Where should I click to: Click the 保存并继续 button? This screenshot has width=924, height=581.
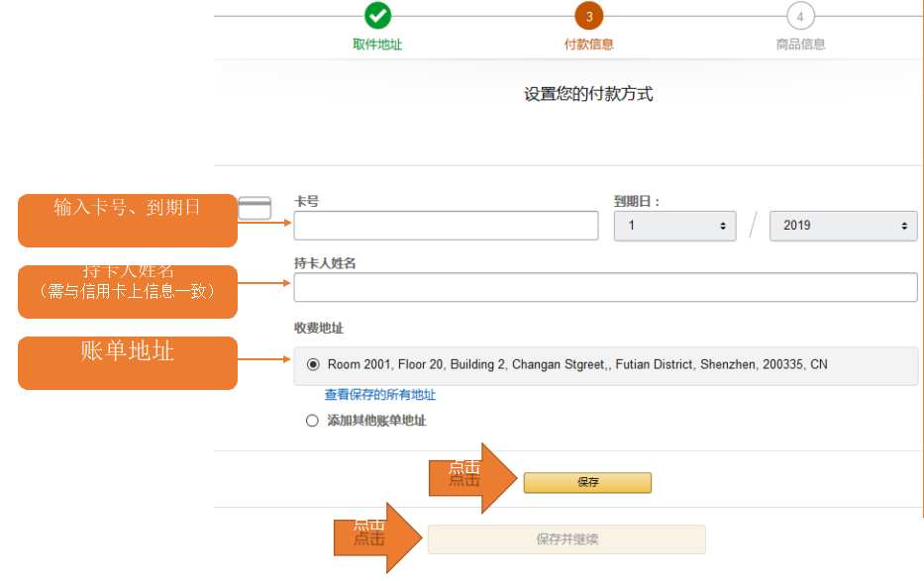pos(566,539)
